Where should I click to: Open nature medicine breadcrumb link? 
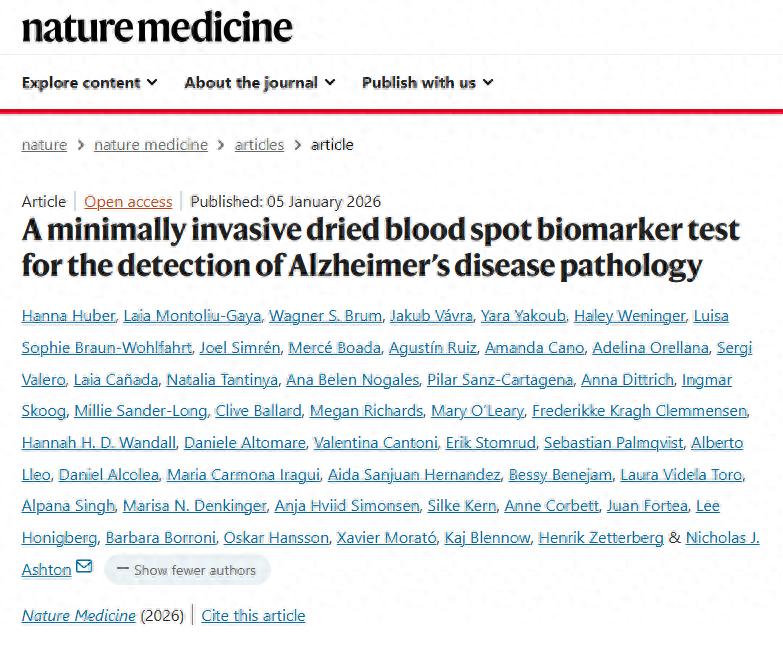click(151, 145)
